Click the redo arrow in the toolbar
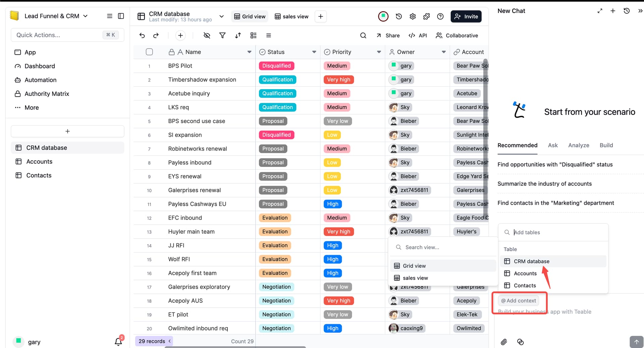The image size is (644, 348). (156, 36)
